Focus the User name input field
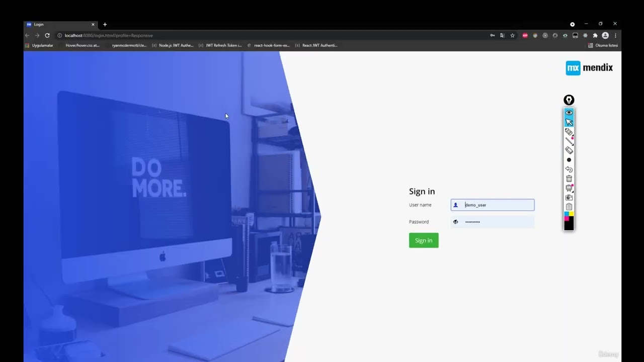Image resolution: width=644 pixels, height=362 pixels. point(493,205)
